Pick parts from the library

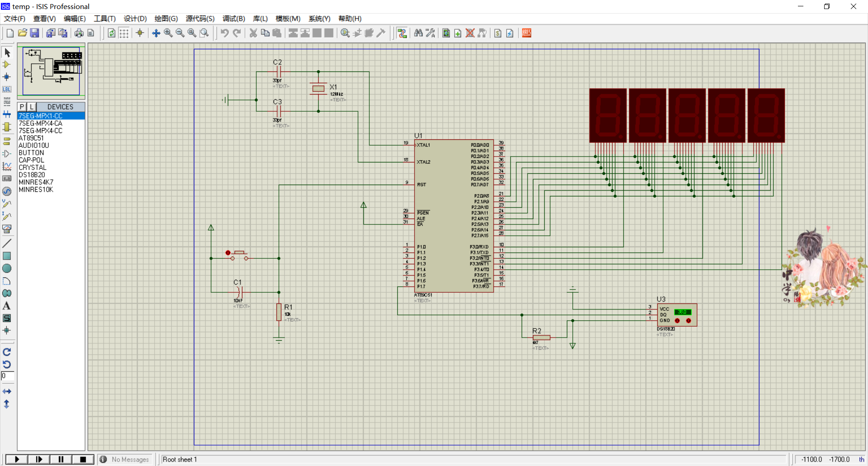tap(345, 33)
